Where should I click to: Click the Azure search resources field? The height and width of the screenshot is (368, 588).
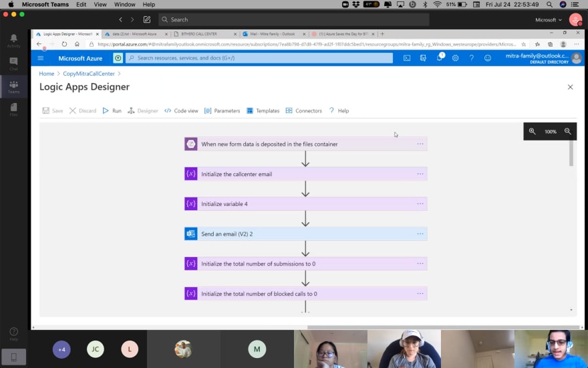(x=259, y=58)
